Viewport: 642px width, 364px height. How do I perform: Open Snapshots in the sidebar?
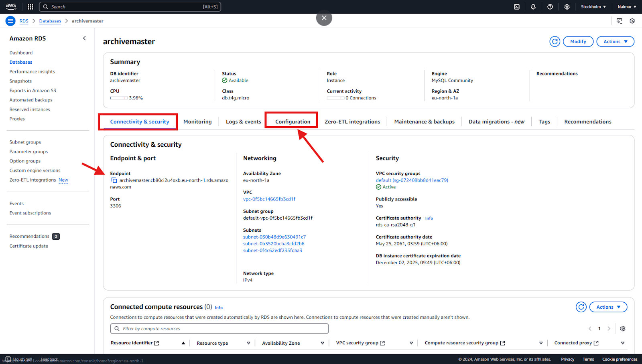tap(20, 81)
